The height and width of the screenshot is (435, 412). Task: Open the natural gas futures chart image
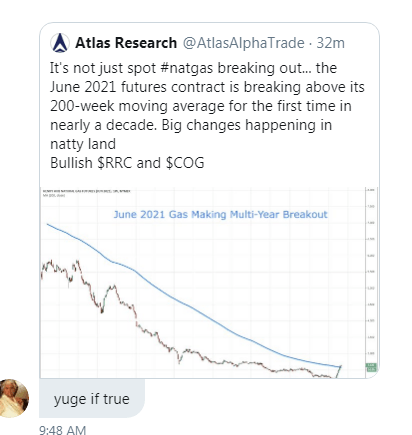[x=209, y=283]
